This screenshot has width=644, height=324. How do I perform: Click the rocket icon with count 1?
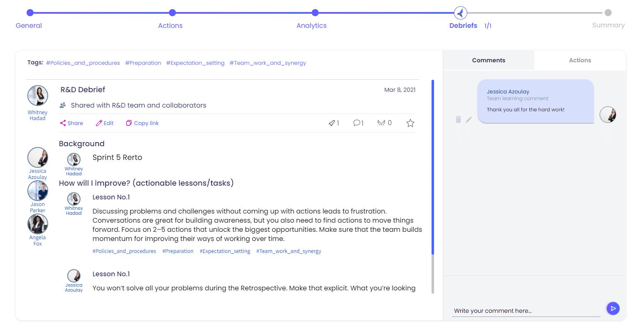coord(332,123)
